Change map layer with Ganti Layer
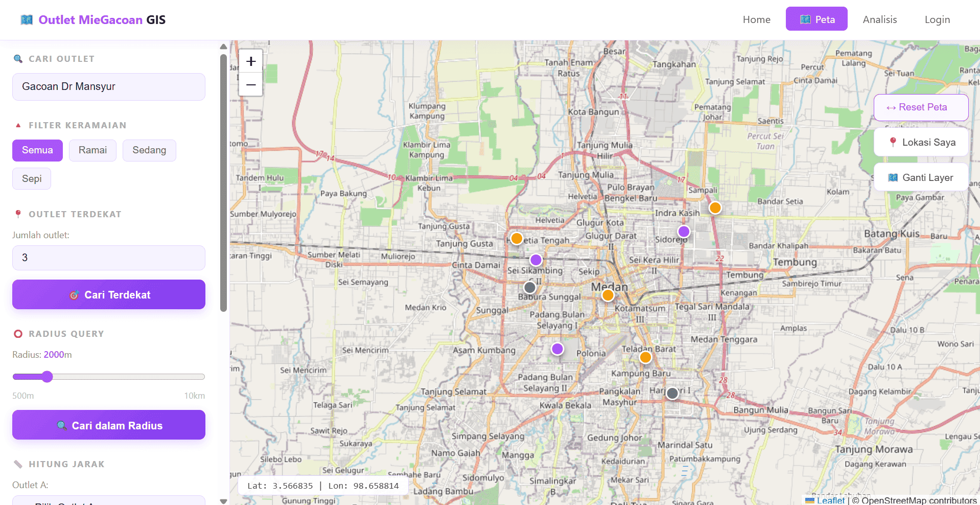Image resolution: width=980 pixels, height=505 pixels. (x=921, y=177)
